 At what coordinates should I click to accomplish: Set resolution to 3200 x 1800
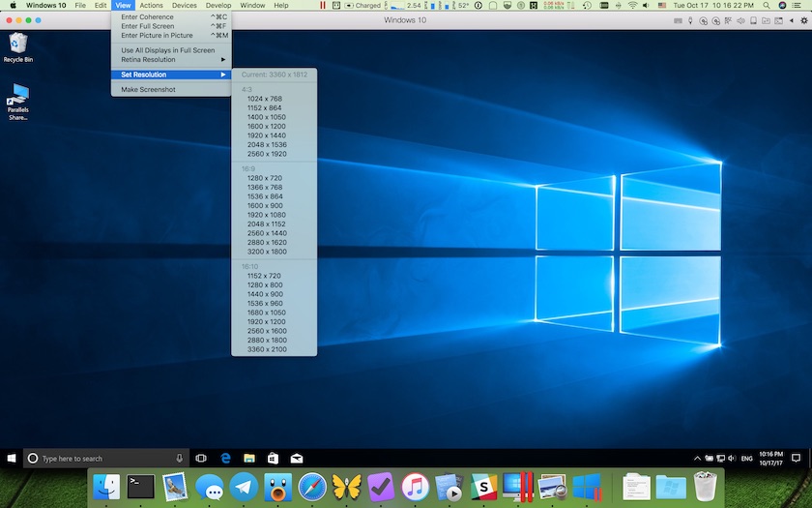point(274,252)
